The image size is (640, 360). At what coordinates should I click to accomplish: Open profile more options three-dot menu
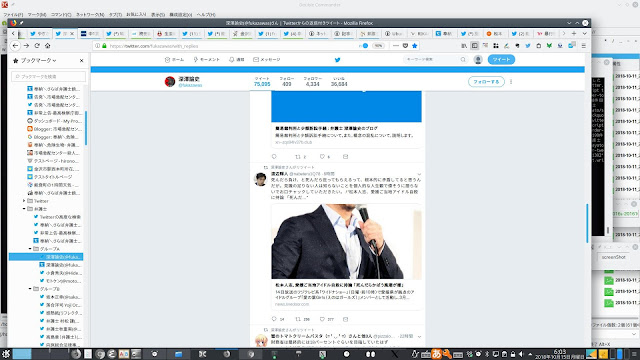(x=511, y=82)
